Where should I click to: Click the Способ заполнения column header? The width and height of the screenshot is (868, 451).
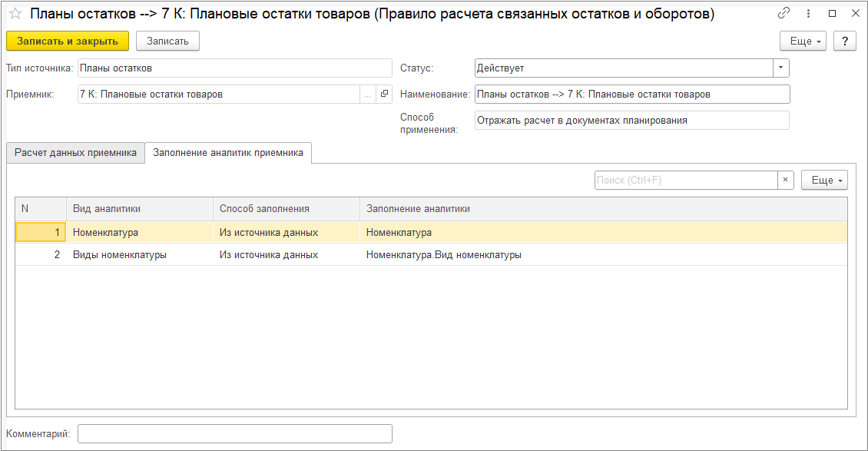[264, 208]
